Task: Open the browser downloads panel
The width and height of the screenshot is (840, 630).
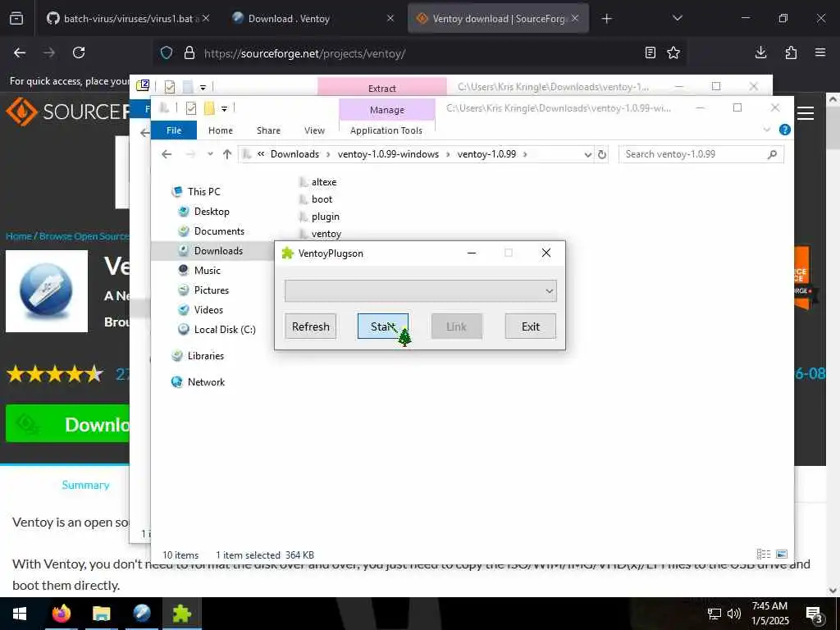Action: pyautogui.click(x=760, y=52)
